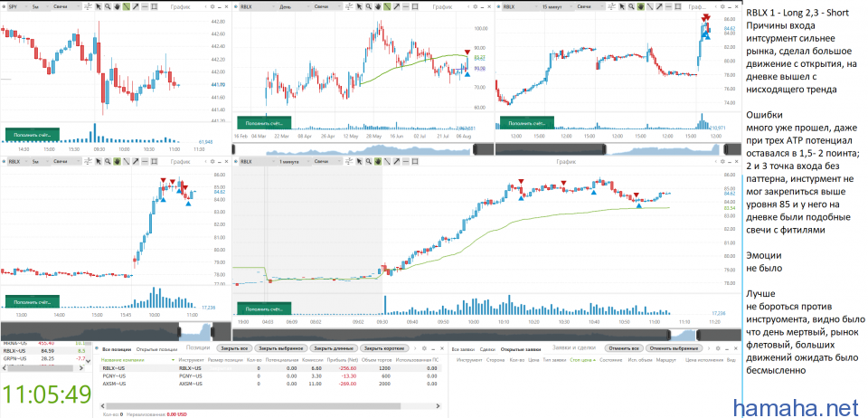Open the settings gear of SPY 5m chart
The width and height of the screenshot is (868, 418).
[x=212, y=6]
